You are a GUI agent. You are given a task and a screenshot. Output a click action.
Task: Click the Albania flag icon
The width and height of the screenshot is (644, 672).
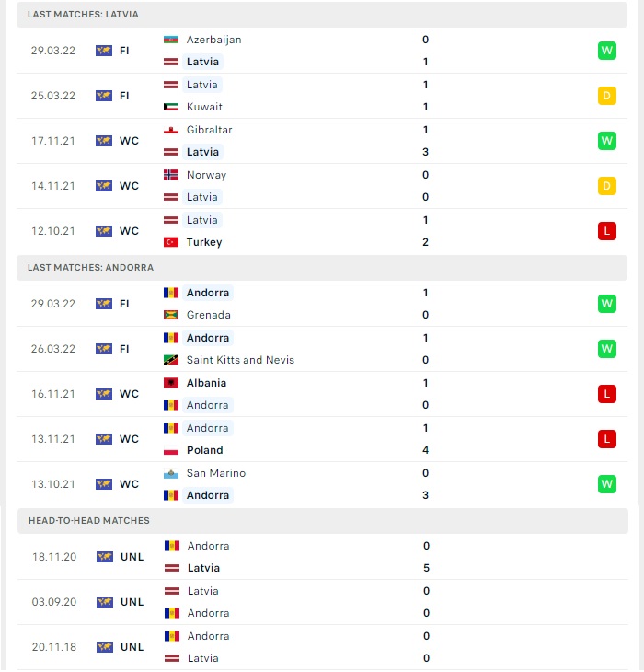[171, 383]
